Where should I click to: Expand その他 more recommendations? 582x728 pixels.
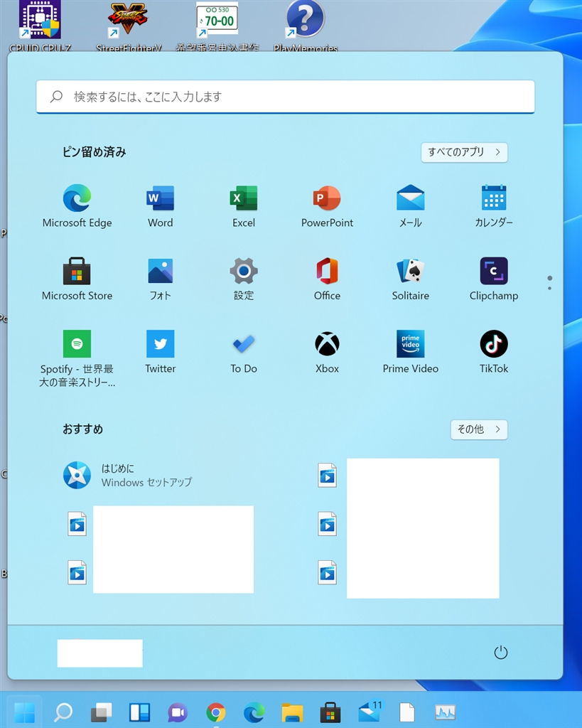point(479,429)
